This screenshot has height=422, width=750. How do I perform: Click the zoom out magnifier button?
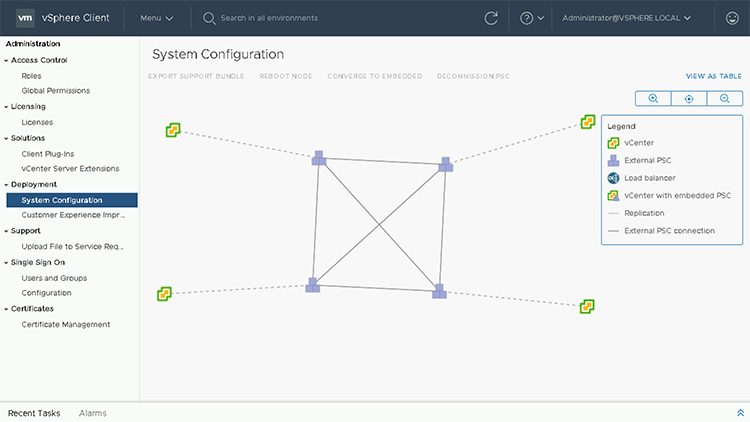point(725,98)
